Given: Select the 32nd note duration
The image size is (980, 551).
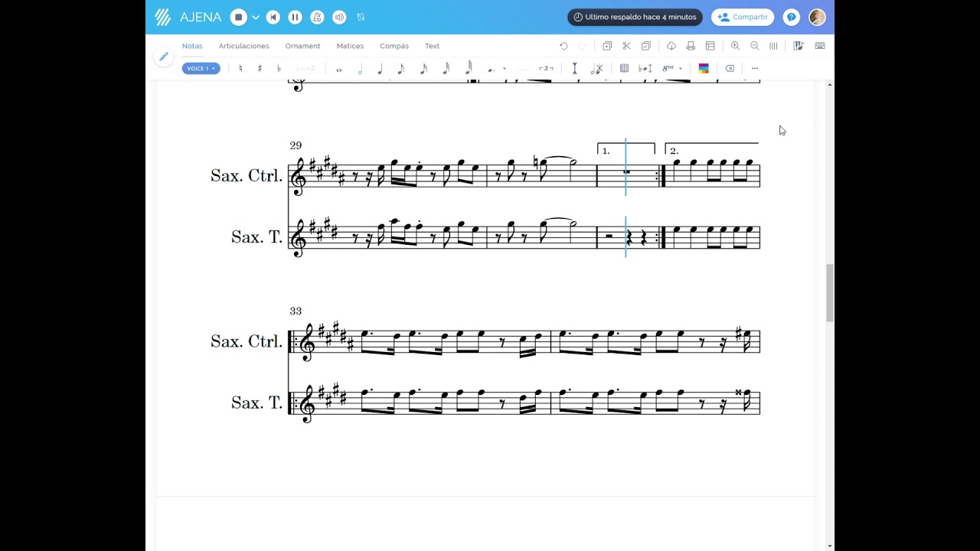Looking at the screenshot, I should [446, 68].
